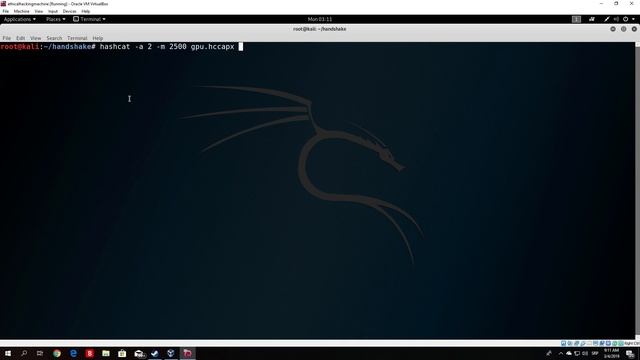This screenshot has width=640, height=360.
Task: Click the hashcat command line text
Action: click(x=167, y=47)
